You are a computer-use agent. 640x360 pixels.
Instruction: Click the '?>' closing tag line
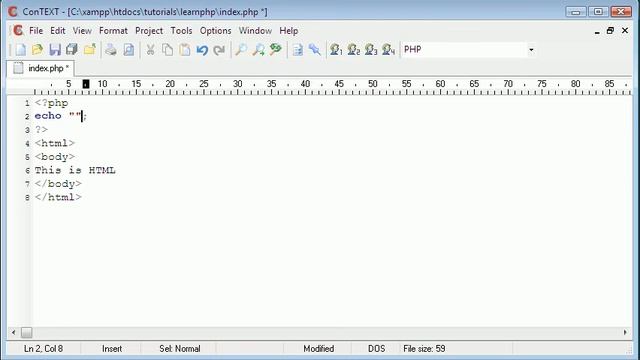41,130
